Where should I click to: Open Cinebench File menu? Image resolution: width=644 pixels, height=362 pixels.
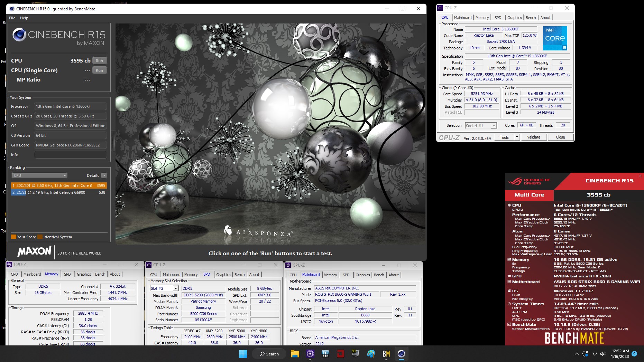tap(12, 18)
